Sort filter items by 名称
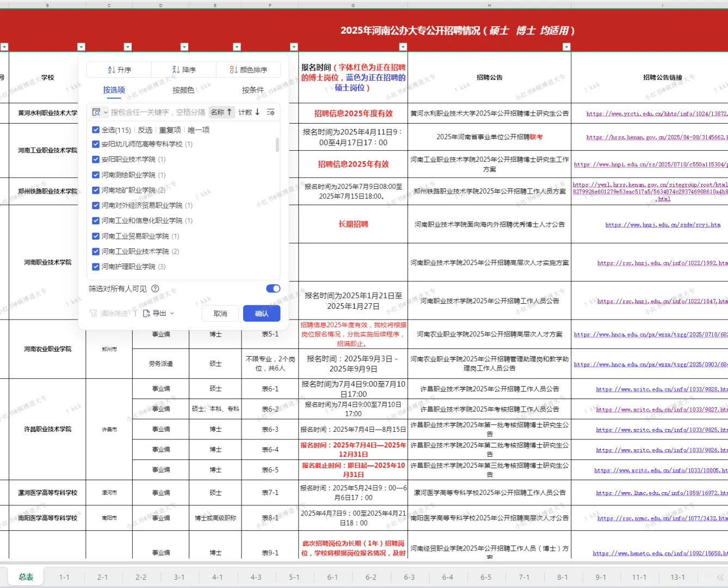The height and width of the screenshot is (588, 728). (x=221, y=112)
